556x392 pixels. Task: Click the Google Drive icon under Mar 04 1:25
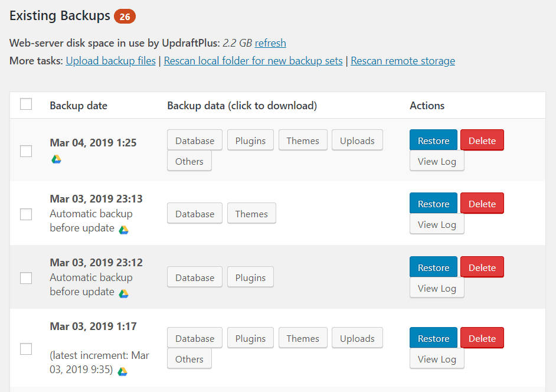coord(57,159)
